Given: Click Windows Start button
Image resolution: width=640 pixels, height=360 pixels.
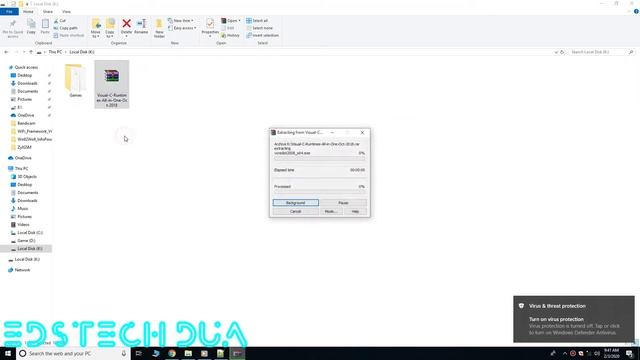Looking at the screenshot, I should click(x=8, y=353).
